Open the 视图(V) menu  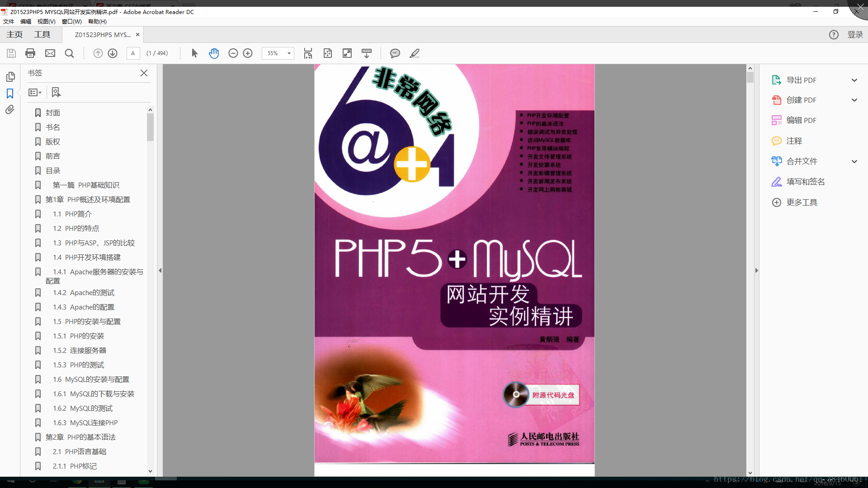pos(46,21)
